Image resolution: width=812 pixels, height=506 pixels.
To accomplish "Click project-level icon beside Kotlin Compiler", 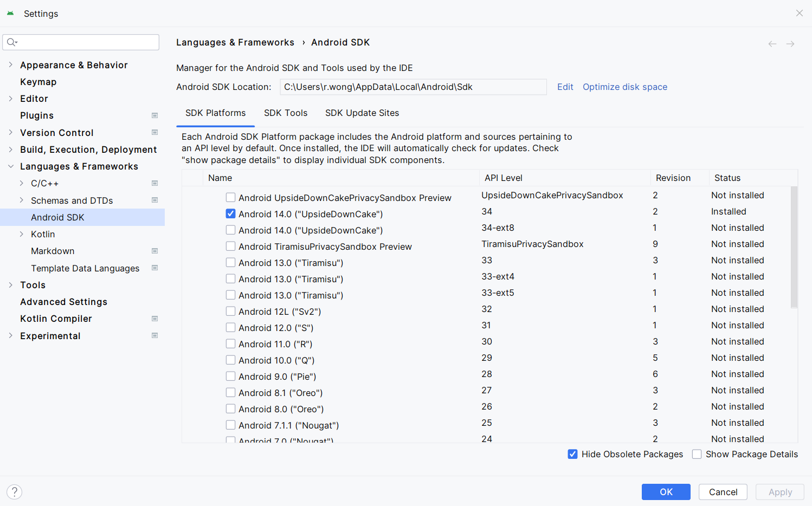I will click(154, 319).
